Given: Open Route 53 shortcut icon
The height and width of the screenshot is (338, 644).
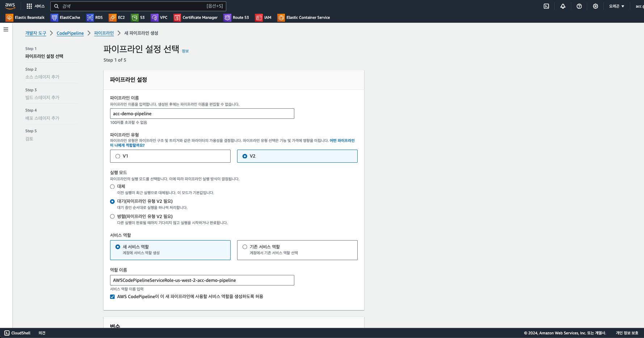Looking at the screenshot, I should [227, 17].
